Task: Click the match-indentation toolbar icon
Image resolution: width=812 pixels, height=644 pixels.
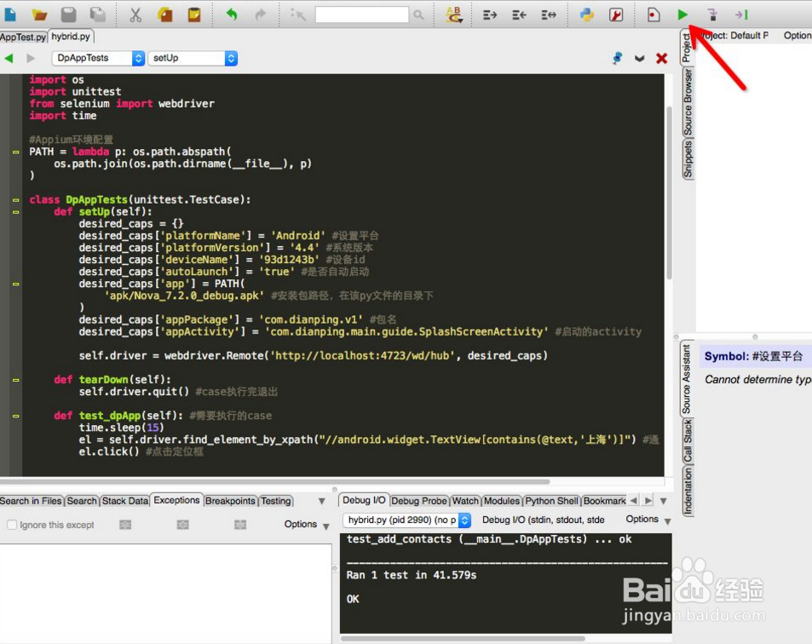Action: (549, 14)
